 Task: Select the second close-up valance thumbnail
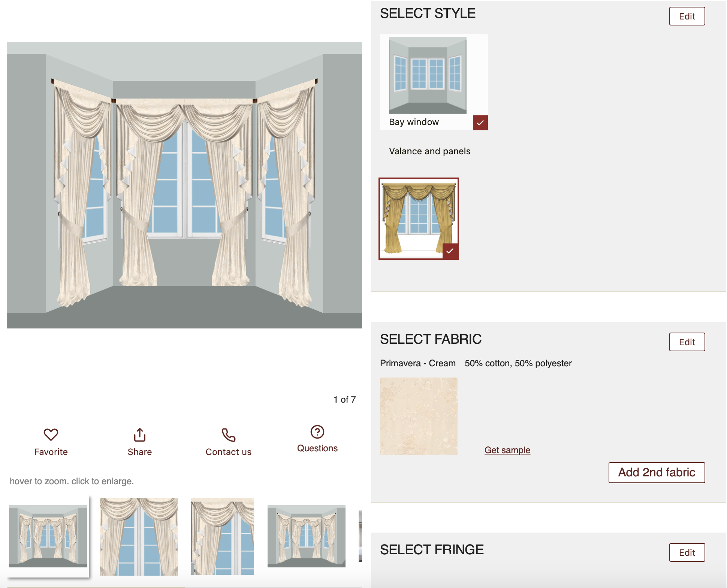[139, 536]
